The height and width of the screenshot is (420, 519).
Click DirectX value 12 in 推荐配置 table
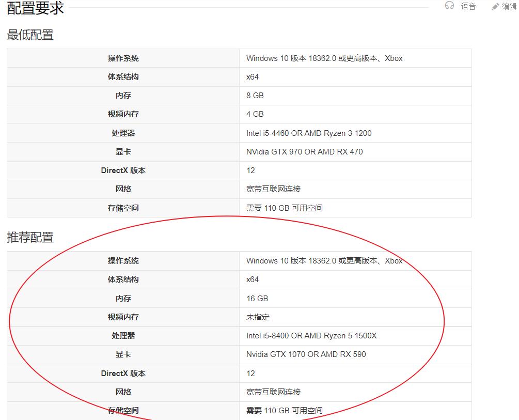point(250,374)
